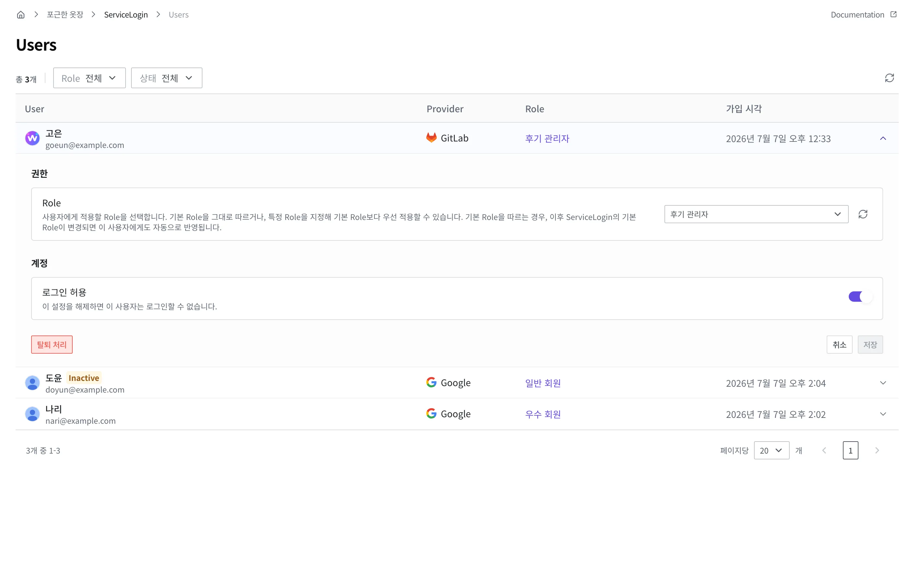Open 우수 회원 role link
The width and height of the screenshot is (924, 584).
(542, 414)
